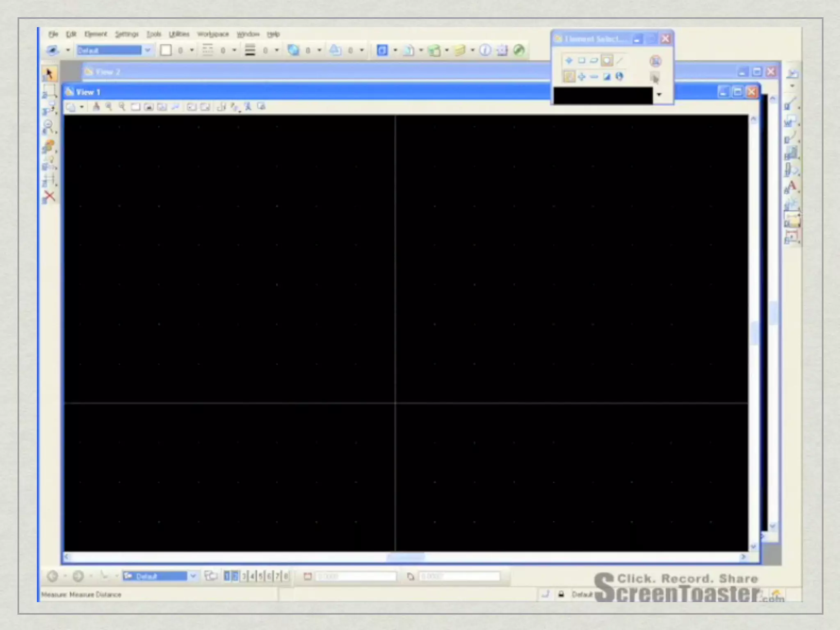840x630 pixels.
Task: Click View 1 horizontal scrollbar thumb
Action: 406,557
